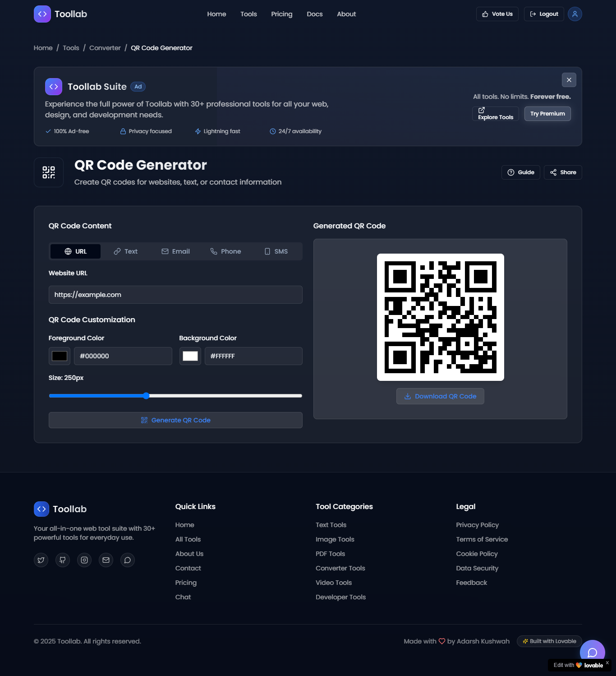Viewport: 616px width, 676px height.
Task: Click About Us in Quick Links
Action: click(189, 554)
